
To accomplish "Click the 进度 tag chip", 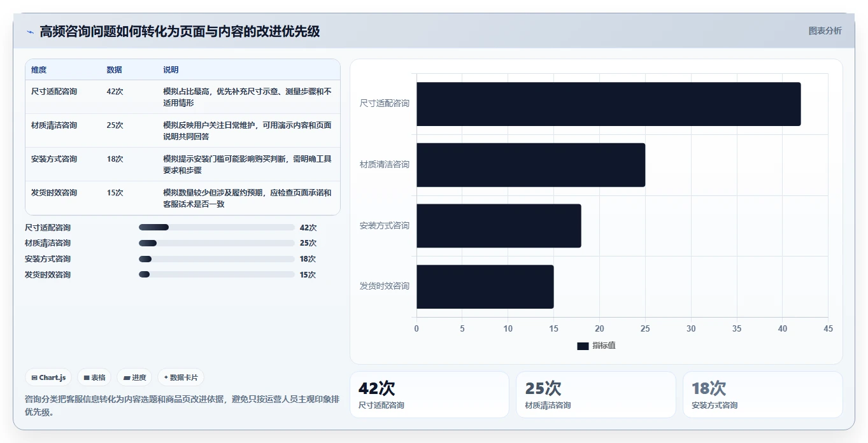I will pos(134,377).
